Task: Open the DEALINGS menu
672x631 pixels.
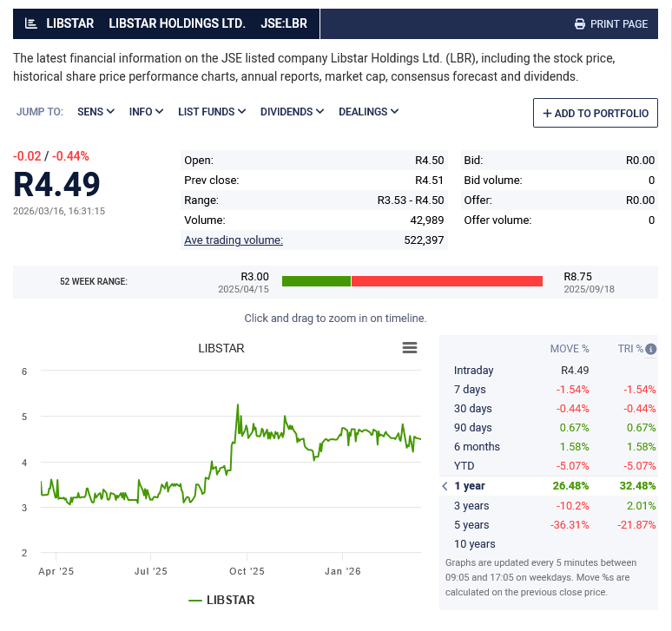Action: (368, 112)
